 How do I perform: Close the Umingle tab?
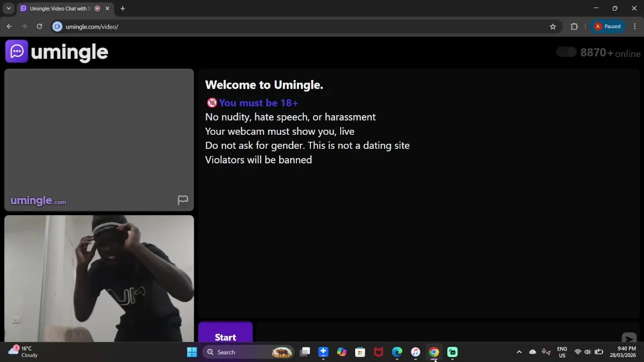[x=107, y=9]
